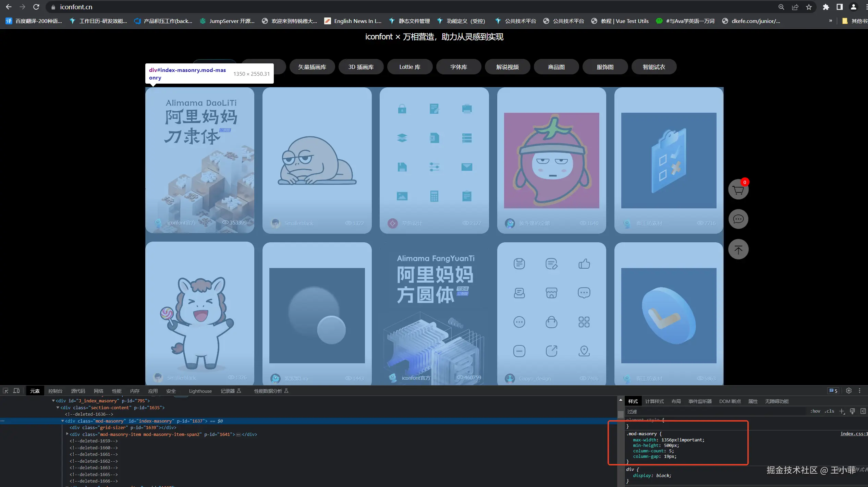The height and width of the screenshot is (487, 868).
Task: Expand the mod-masonry-item-span2 div node
Action: 67,434
